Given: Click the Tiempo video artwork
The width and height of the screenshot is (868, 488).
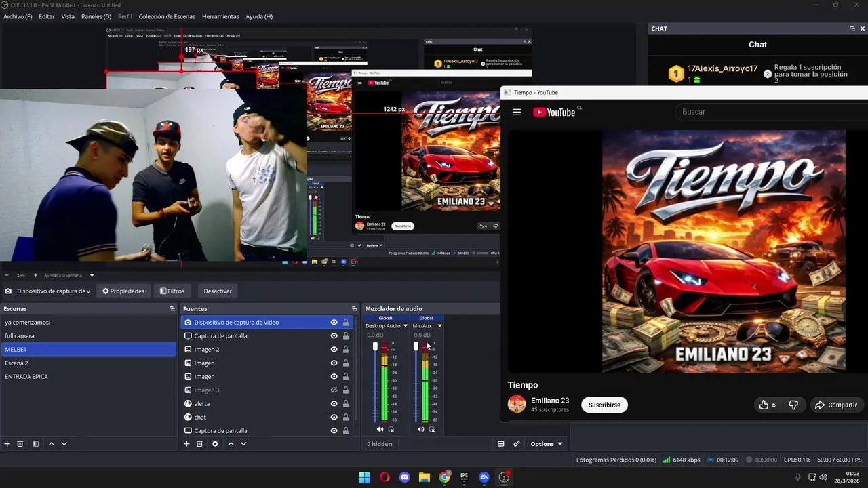Looking at the screenshot, I should pos(724,251).
